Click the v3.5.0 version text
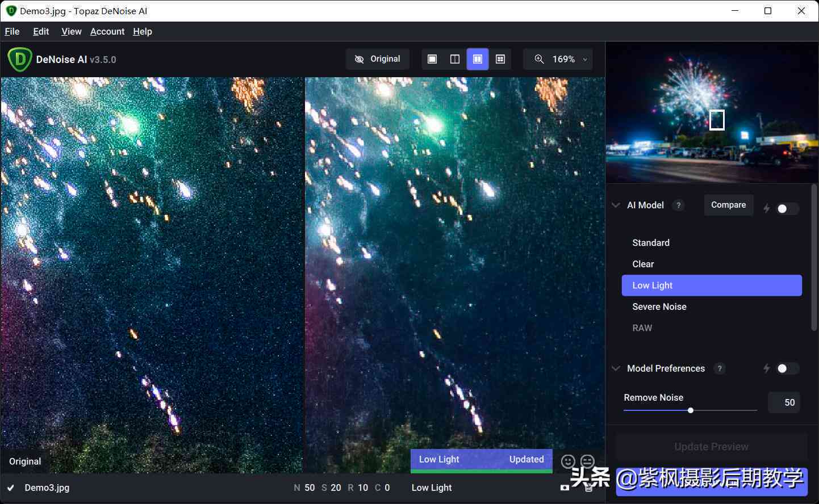This screenshot has height=504, width=819. tap(103, 60)
